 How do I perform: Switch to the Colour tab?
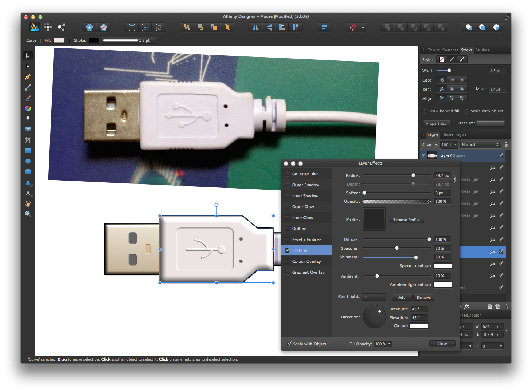pos(433,50)
